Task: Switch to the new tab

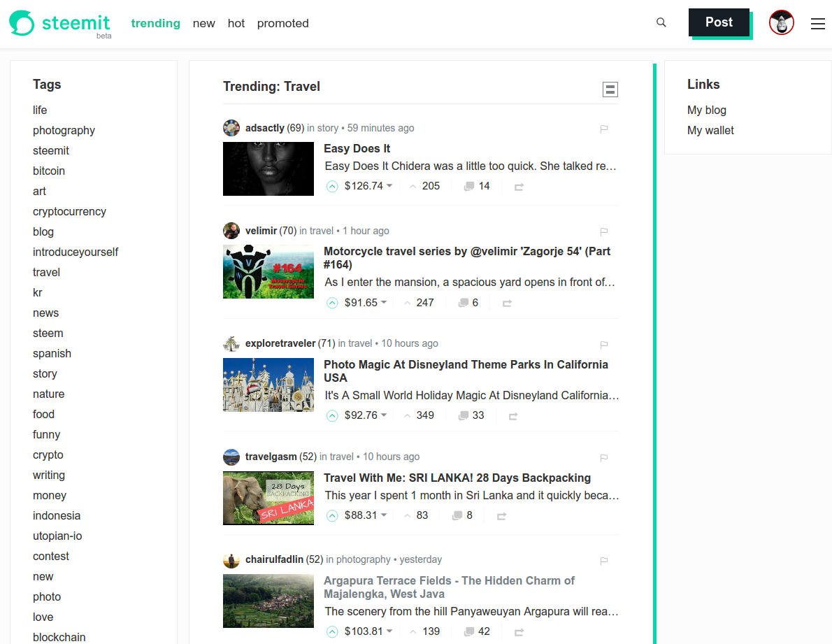Action: coord(203,23)
